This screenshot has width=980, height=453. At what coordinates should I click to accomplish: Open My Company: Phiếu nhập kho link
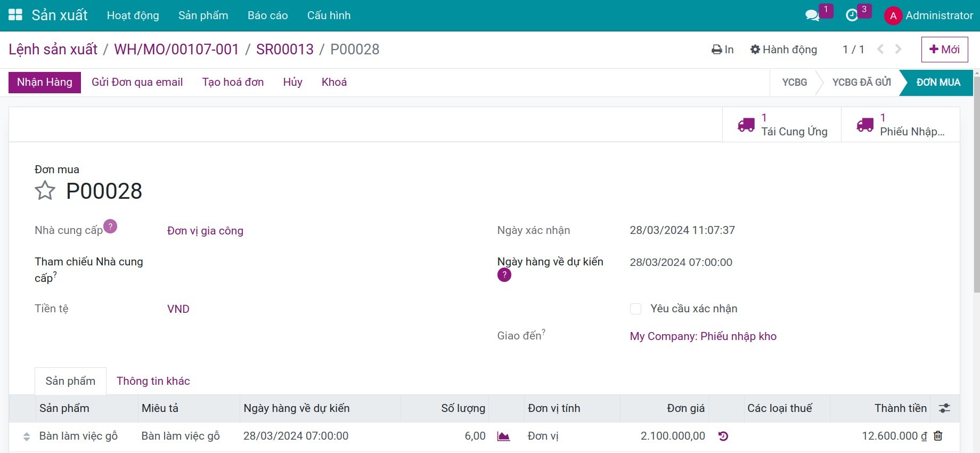pos(703,336)
